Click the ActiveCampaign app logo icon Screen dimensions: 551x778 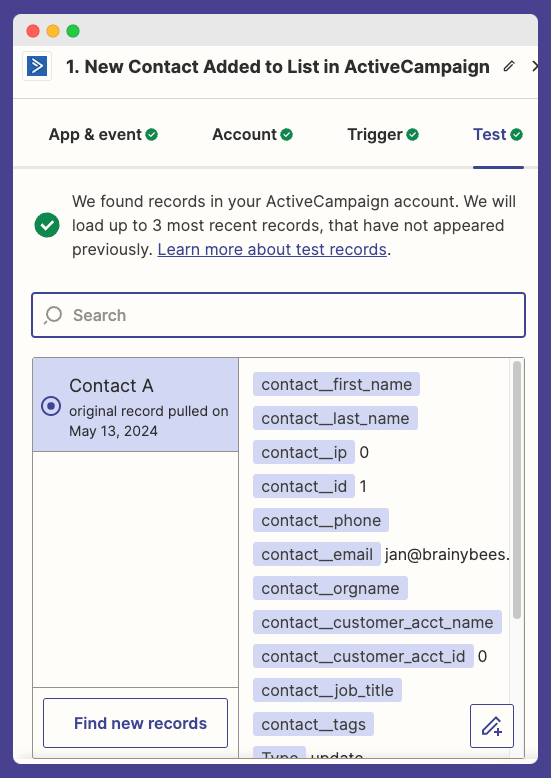[37, 66]
